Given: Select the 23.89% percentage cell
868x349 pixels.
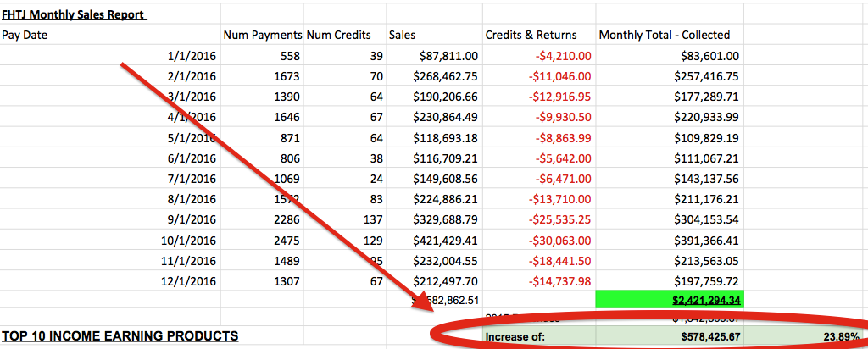Looking at the screenshot, I should [835, 337].
